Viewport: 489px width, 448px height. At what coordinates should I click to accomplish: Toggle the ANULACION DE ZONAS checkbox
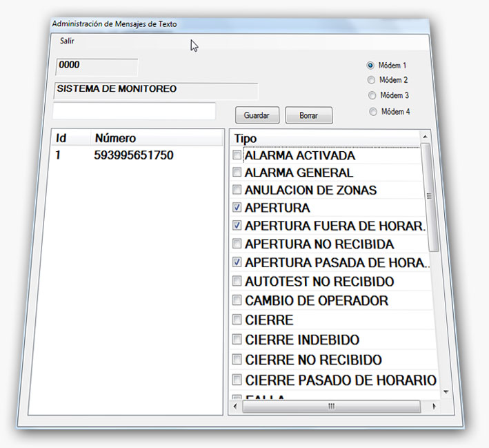coord(237,190)
